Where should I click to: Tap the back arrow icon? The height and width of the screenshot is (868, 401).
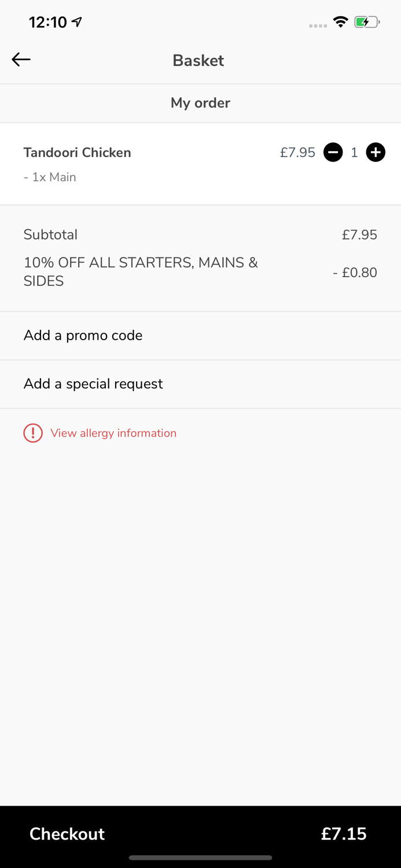(x=21, y=60)
